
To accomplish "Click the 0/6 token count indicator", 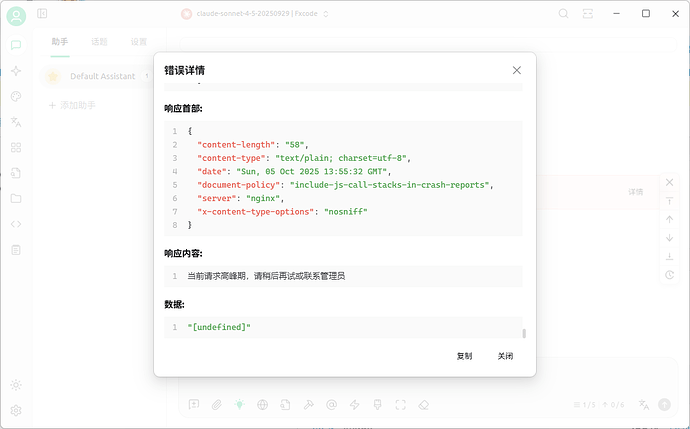I will [613, 405].
